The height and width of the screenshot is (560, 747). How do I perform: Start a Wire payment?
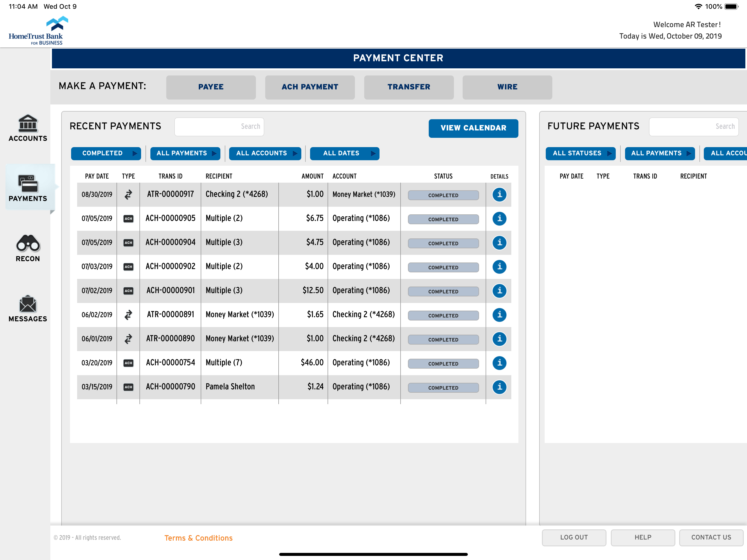point(507,87)
